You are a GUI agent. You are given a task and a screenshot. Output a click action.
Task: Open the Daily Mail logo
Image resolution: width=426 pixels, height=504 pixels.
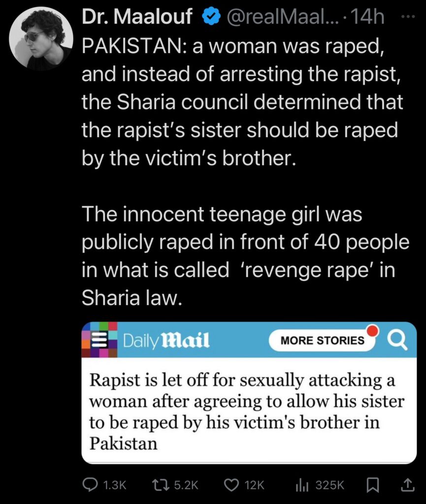coord(166,340)
